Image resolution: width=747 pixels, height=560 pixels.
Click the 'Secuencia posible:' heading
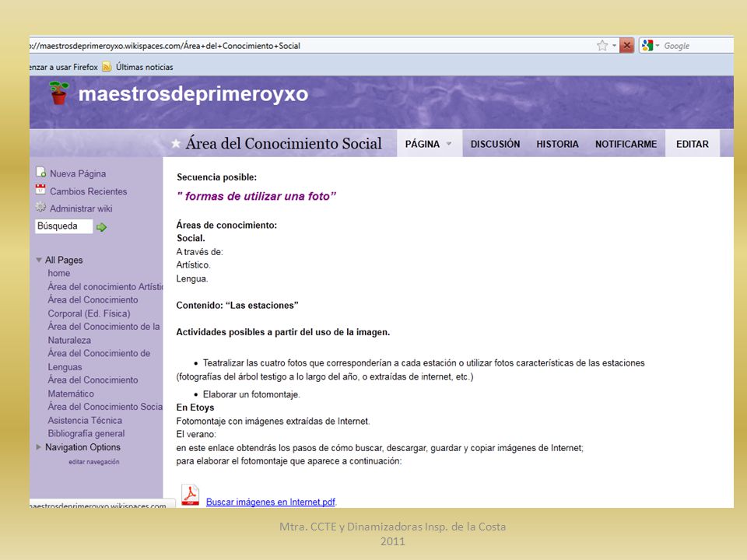point(217,177)
